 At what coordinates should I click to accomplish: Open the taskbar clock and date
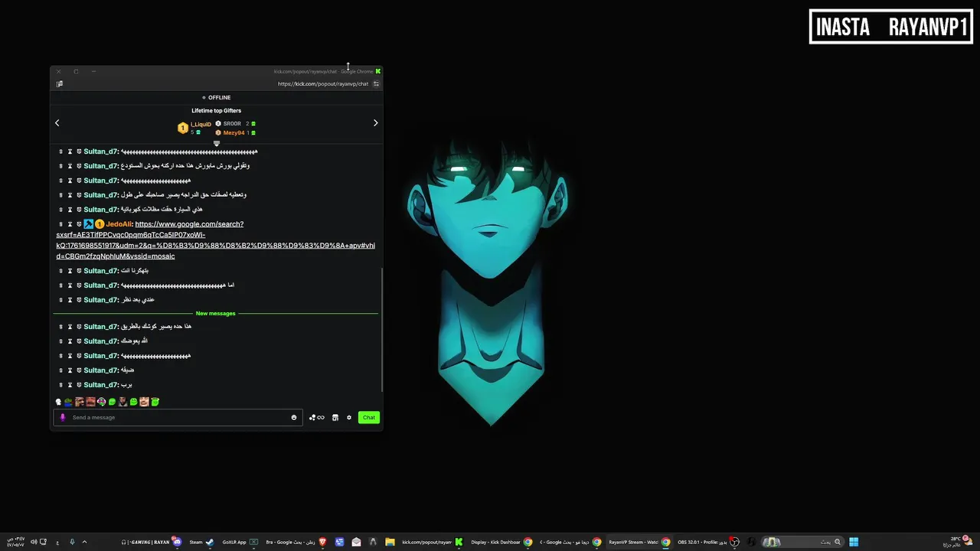click(x=15, y=542)
